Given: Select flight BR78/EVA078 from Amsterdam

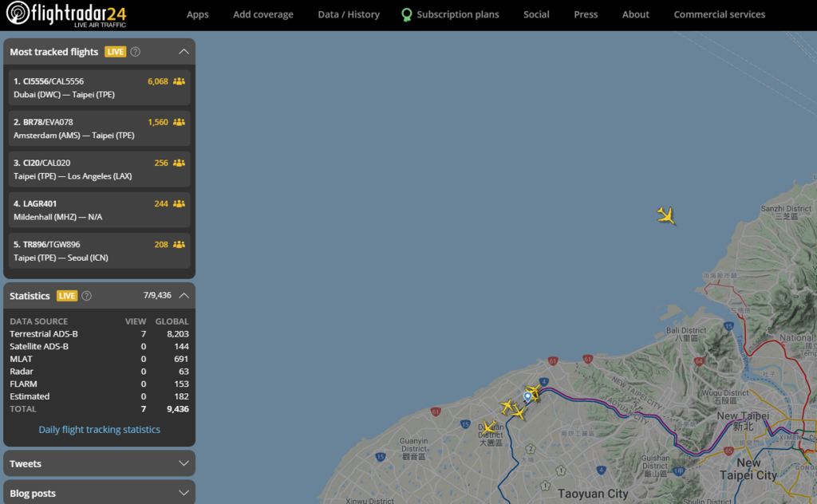Looking at the screenshot, I should (x=99, y=128).
